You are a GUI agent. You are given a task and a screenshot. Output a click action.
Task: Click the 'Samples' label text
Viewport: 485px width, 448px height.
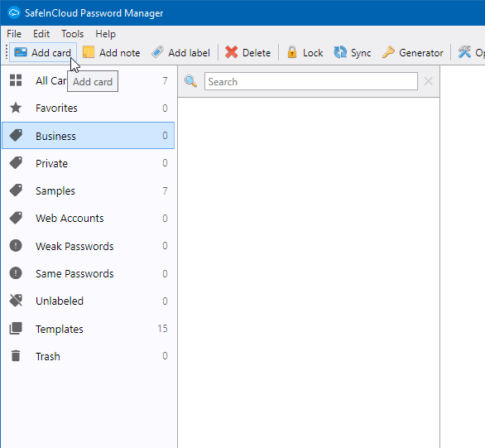click(x=55, y=191)
